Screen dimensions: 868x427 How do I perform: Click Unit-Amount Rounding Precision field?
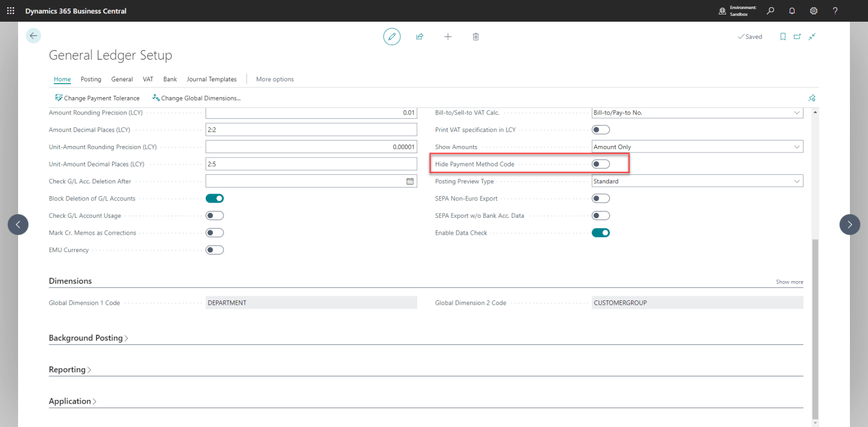coord(312,147)
